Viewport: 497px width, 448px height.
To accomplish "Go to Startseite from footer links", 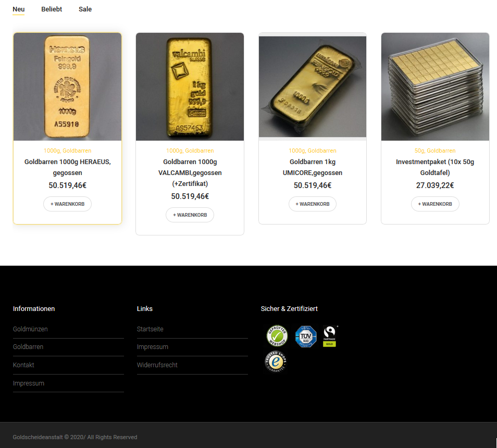I will click(x=150, y=329).
